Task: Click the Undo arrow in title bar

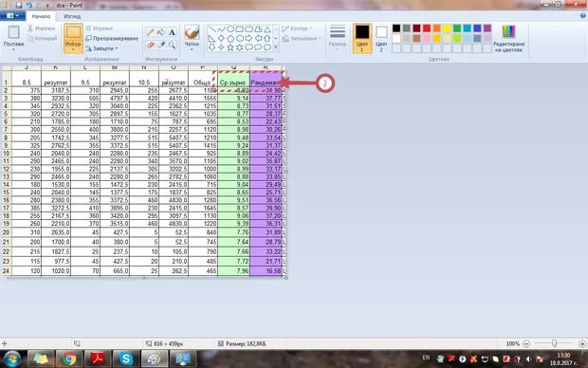Action: pyautogui.click(x=28, y=6)
